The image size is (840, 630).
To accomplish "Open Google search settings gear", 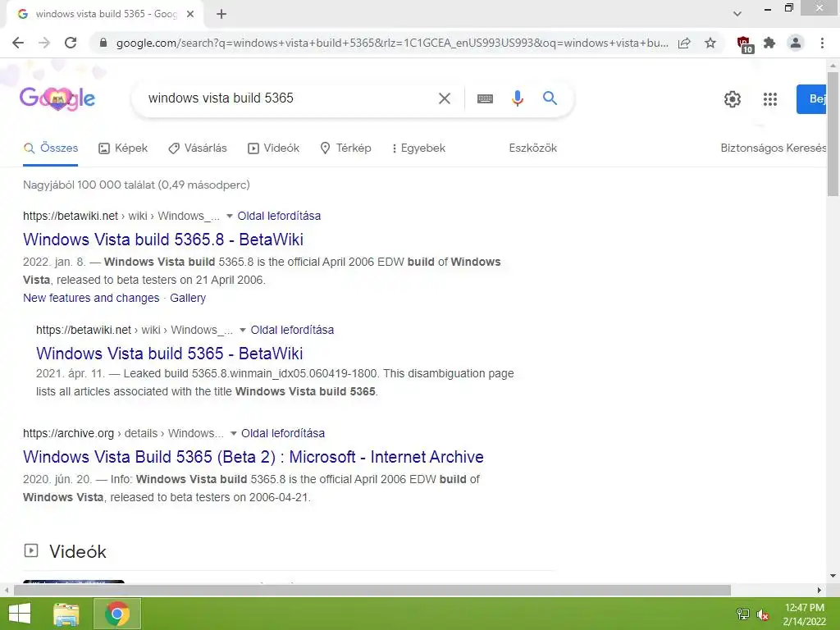I will pyautogui.click(x=733, y=99).
